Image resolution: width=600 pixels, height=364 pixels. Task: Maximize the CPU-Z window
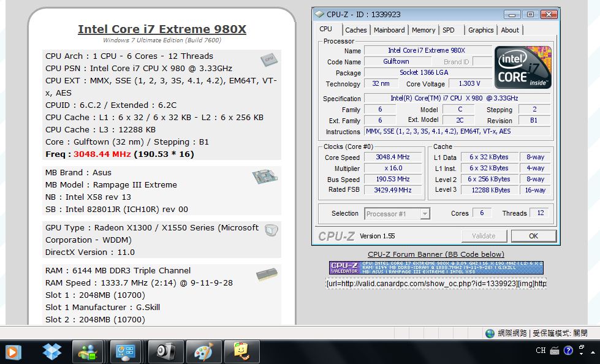point(530,15)
